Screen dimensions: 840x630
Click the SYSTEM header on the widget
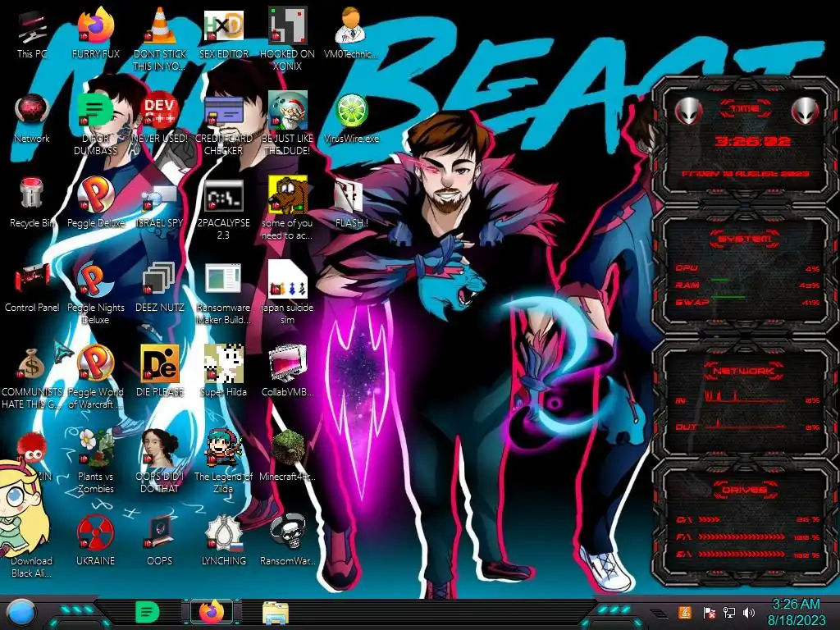pos(745,239)
